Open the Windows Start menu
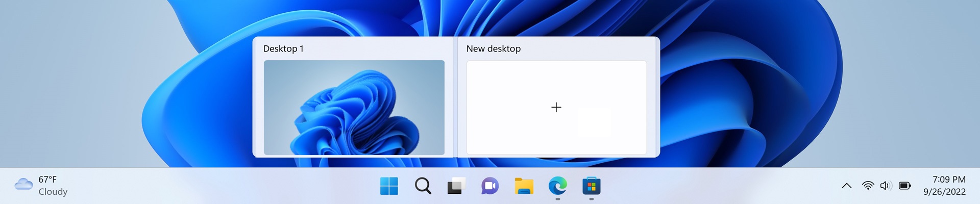 pyautogui.click(x=389, y=186)
